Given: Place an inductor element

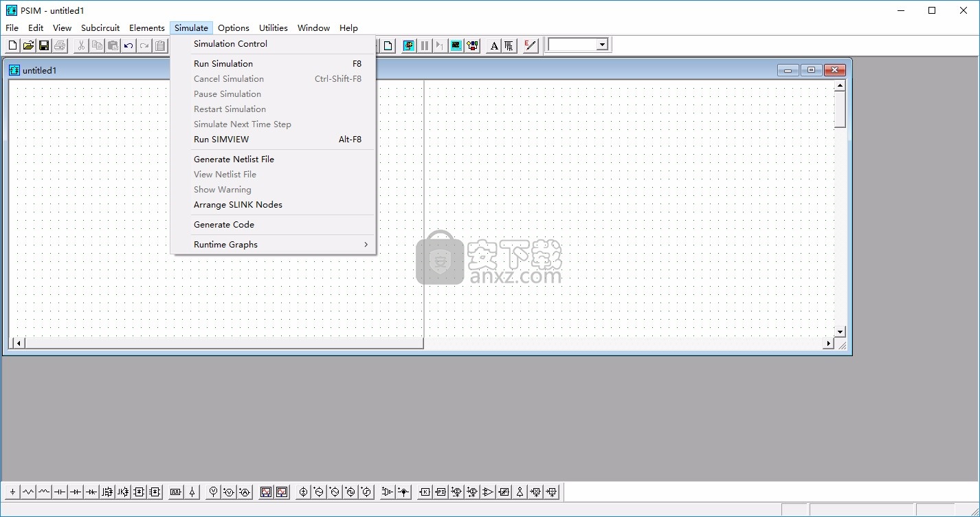Looking at the screenshot, I should point(44,492).
